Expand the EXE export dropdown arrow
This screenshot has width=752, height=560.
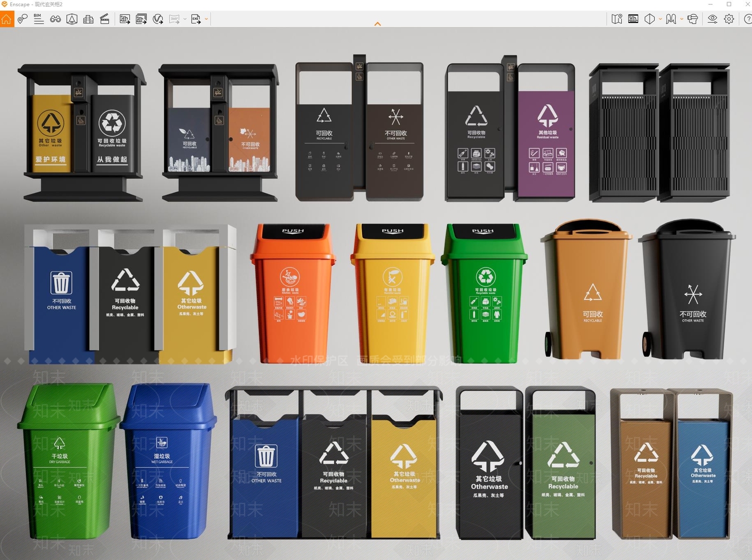206,19
